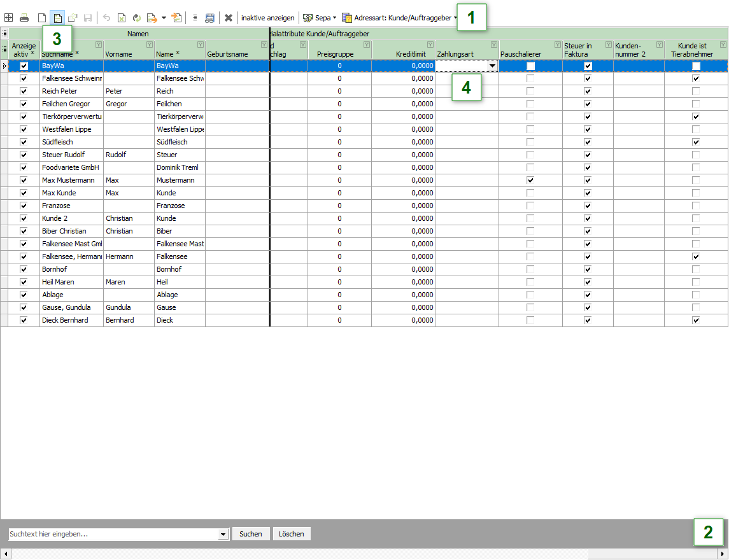Click the X delete icon in toolbar
This screenshot has width=729, height=560.
[x=228, y=18]
